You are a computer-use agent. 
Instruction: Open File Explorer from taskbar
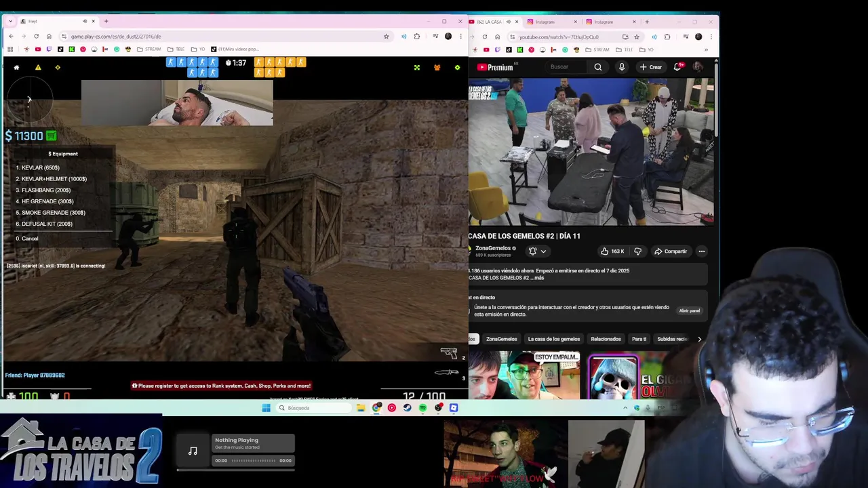pos(361,408)
